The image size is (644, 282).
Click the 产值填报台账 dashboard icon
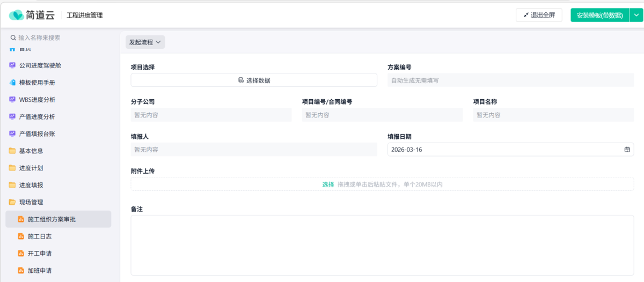pos(12,134)
